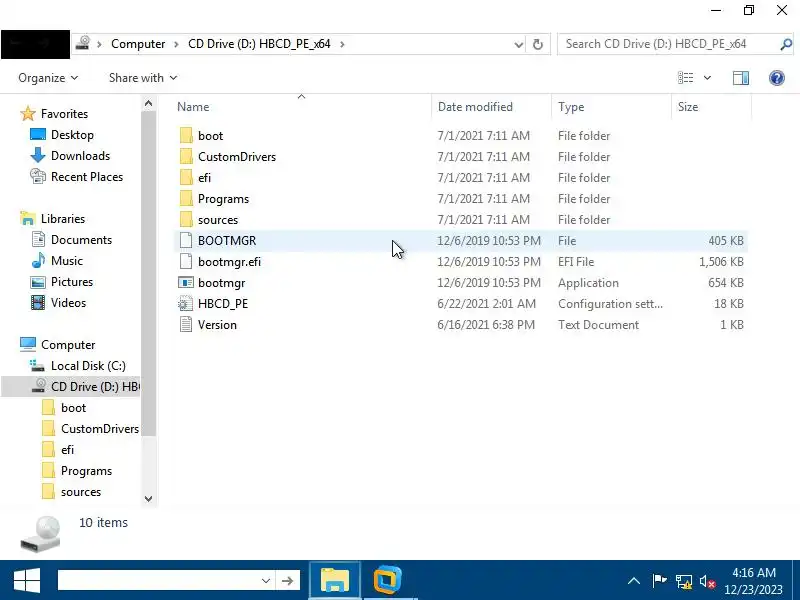Open the boot folder in the navigation tree
800x600 pixels.
(x=73, y=408)
